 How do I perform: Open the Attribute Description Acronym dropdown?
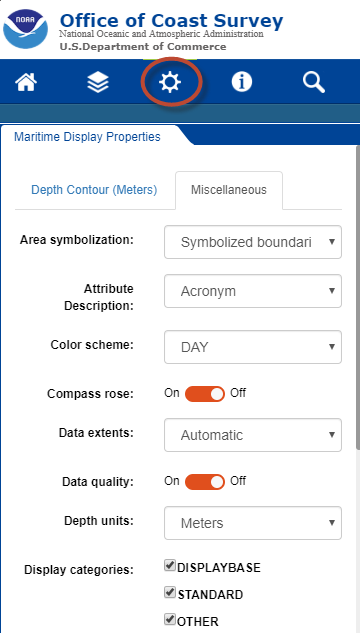[x=253, y=291]
